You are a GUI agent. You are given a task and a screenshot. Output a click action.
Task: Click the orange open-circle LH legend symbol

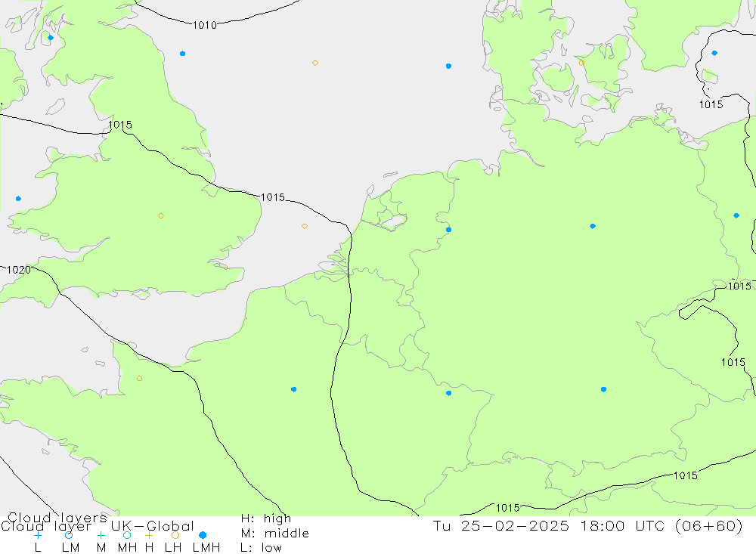click(175, 535)
